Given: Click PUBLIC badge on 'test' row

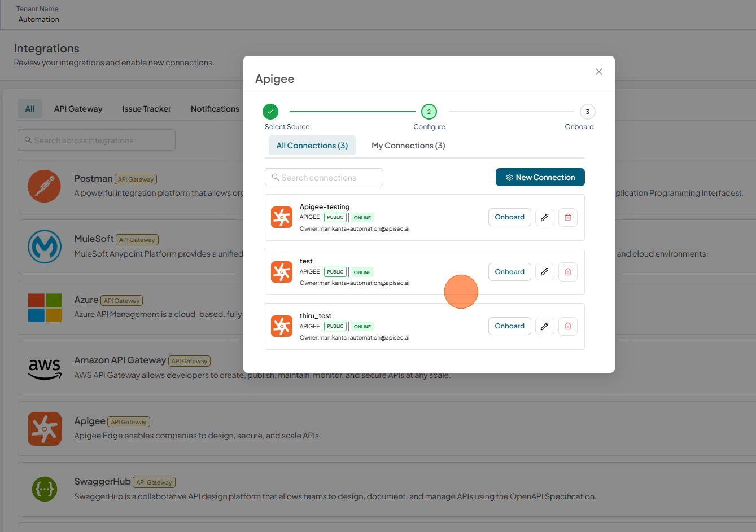Looking at the screenshot, I should click(x=335, y=272).
